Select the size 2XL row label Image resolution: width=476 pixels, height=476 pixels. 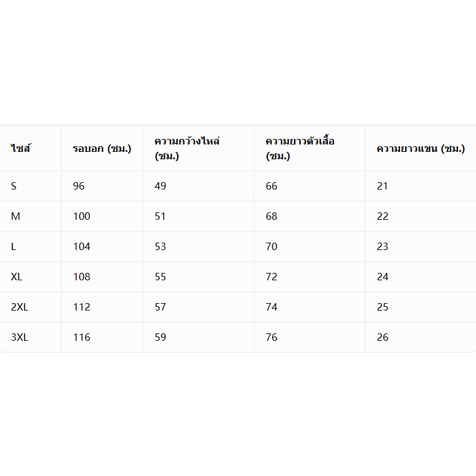point(19,307)
